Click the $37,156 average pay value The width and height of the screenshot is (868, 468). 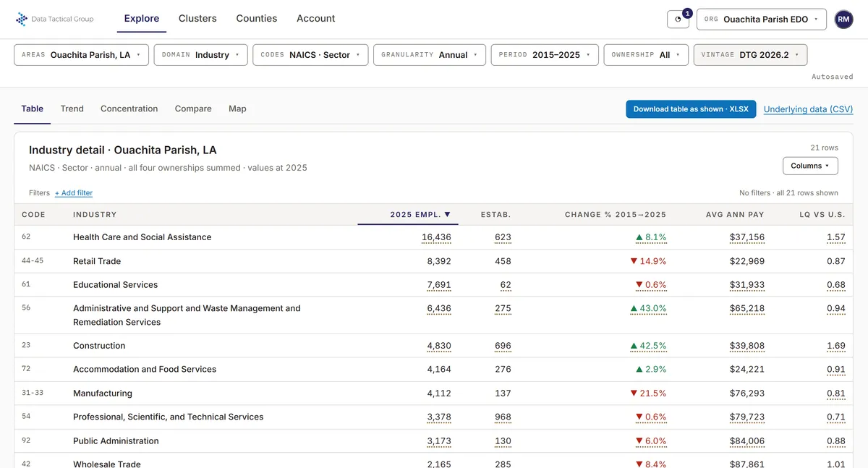pyautogui.click(x=747, y=237)
